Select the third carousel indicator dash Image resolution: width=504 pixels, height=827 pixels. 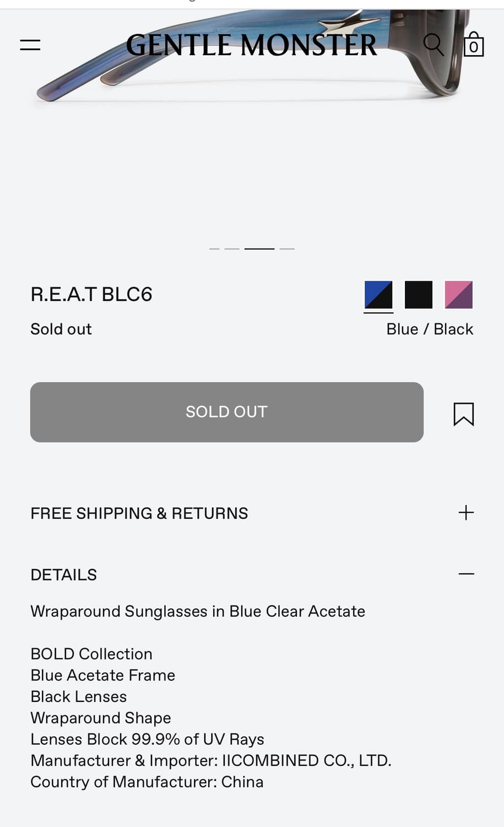click(259, 249)
